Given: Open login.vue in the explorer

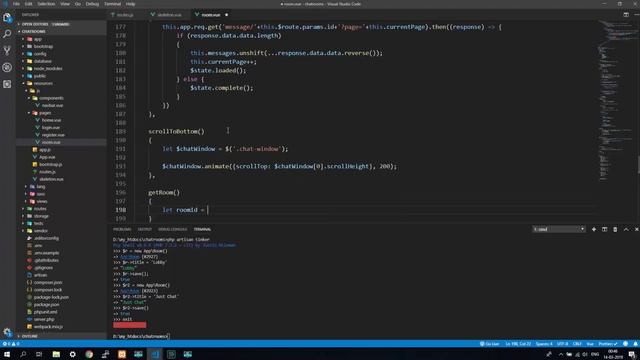Looking at the screenshot, I should point(61,127).
